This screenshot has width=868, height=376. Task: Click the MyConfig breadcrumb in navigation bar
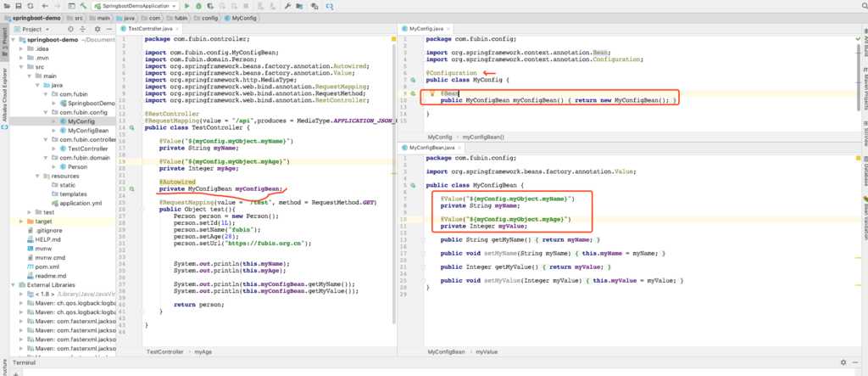point(240,18)
